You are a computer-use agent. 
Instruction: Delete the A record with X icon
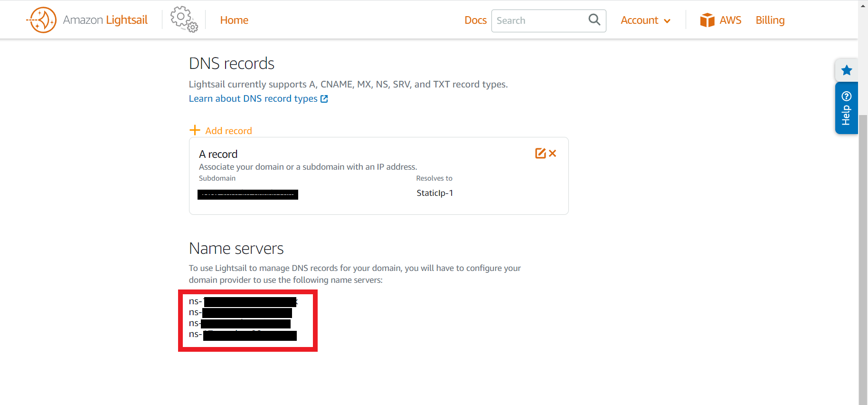click(552, 153)
